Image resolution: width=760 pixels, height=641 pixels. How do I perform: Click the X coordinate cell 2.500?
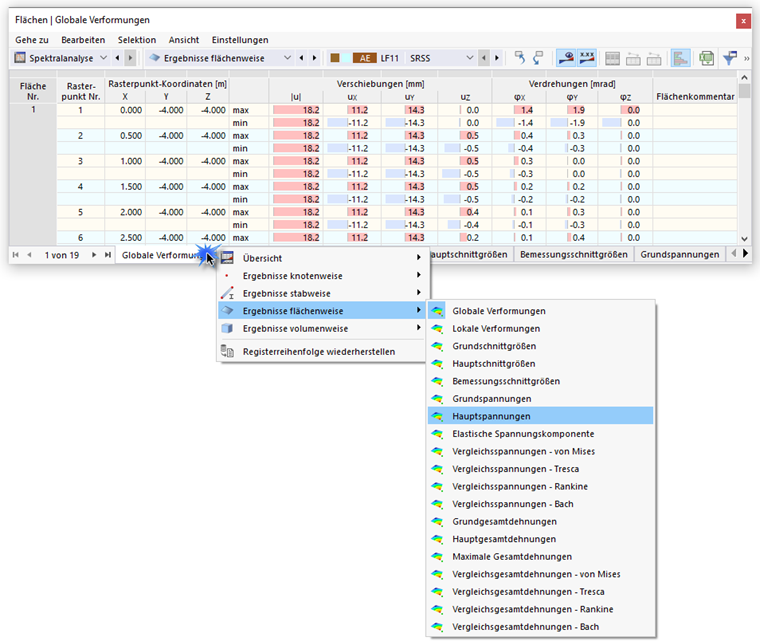[x=125, y=238]
